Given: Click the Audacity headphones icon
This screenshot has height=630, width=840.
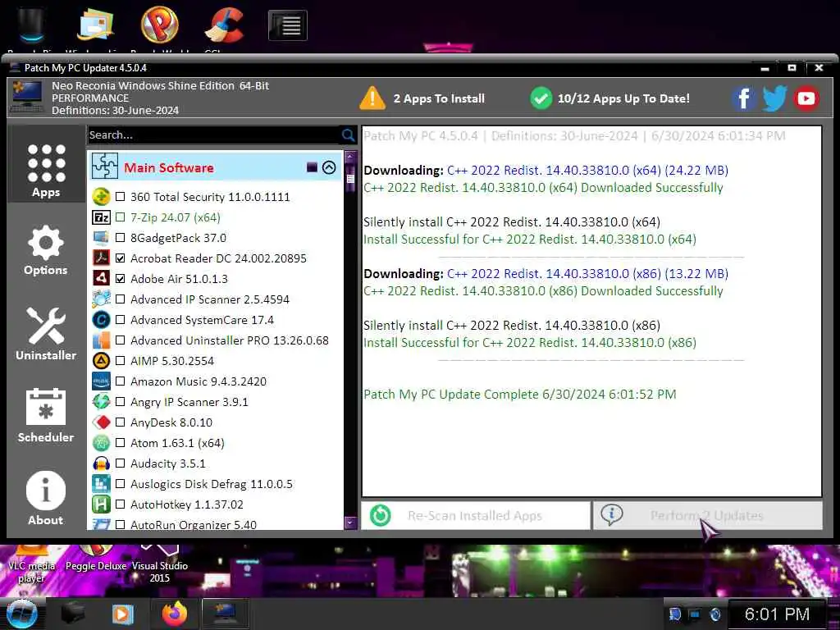Looking at the screenshot, I should click(101, 463).
